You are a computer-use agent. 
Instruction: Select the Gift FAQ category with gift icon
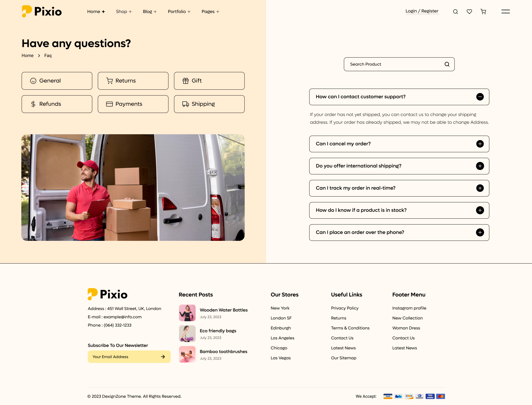pos(209,81)
